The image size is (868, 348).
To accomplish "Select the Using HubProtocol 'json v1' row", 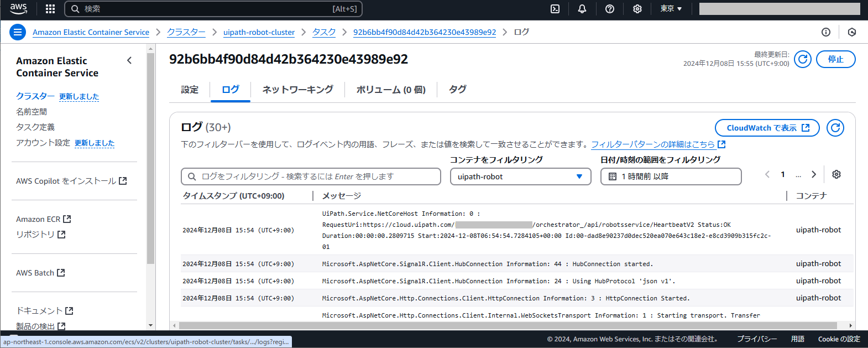I will pos(517,281).
